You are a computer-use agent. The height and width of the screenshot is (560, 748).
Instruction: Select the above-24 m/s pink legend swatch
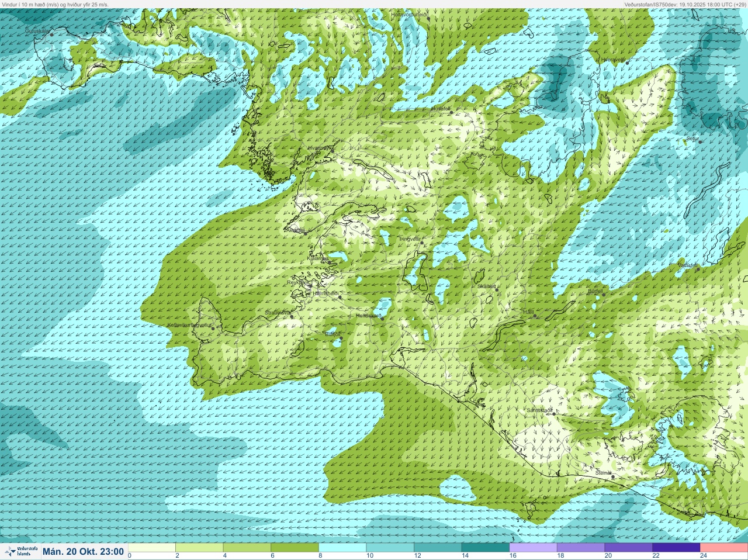pos(724,548)
